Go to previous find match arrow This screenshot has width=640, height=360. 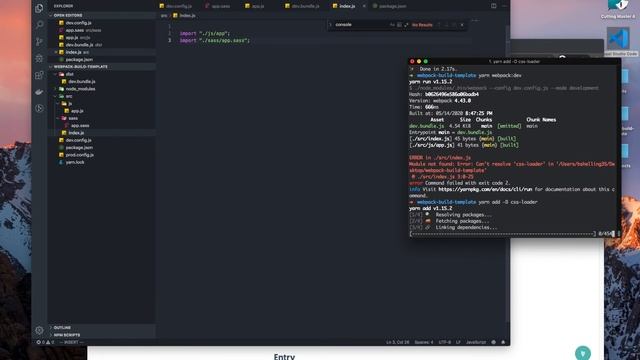(439, 25)
